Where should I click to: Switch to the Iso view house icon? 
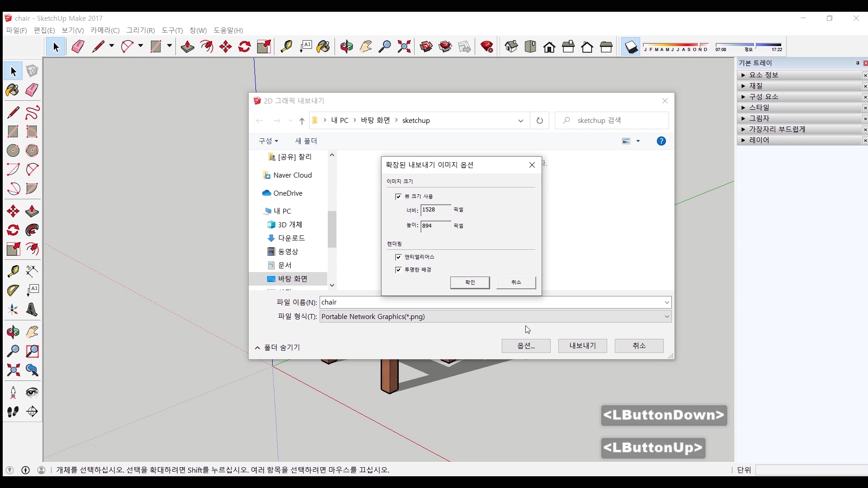coord(511,47)
